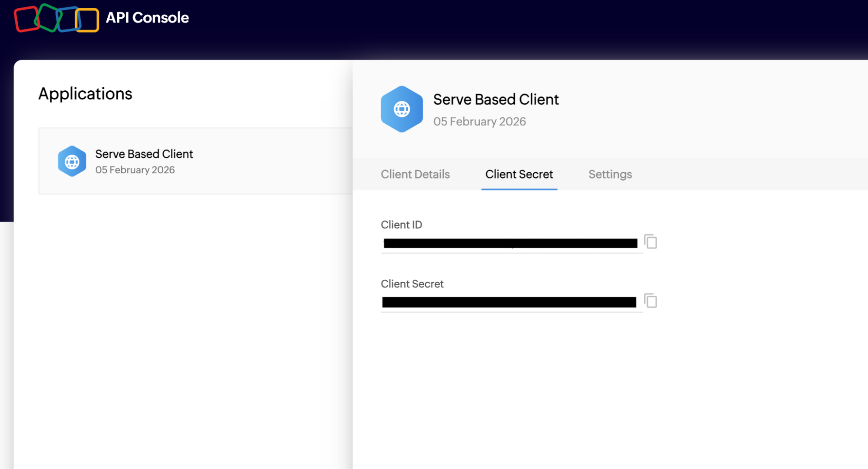Click the Client Secret field label
The width and height of the screenshot is (868, 469).
pyautogui.click(x=412, y=284)
